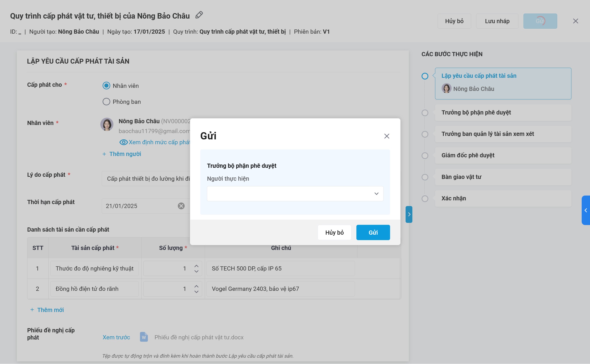The width and height of the screenshot is (590, 364).
Task: Click the Word document icon for Phiếu đề nghị
Action: point(144,337)
